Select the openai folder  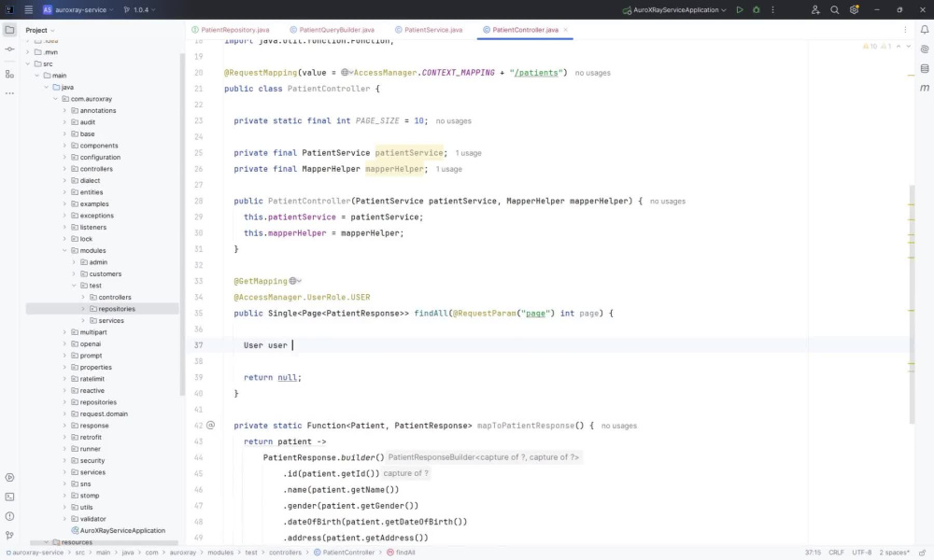tap(86, 344)
